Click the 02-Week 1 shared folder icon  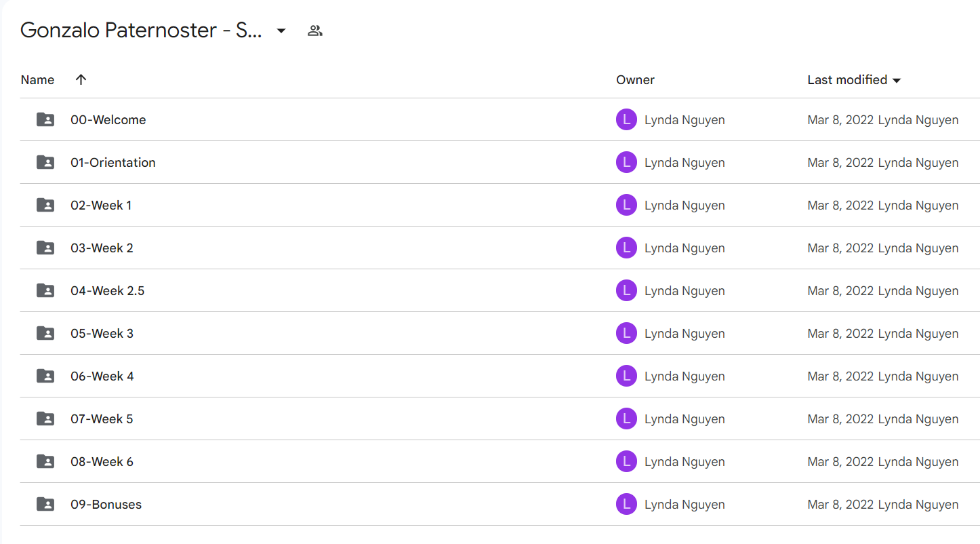pyautogui.click(x=45, y=205)
